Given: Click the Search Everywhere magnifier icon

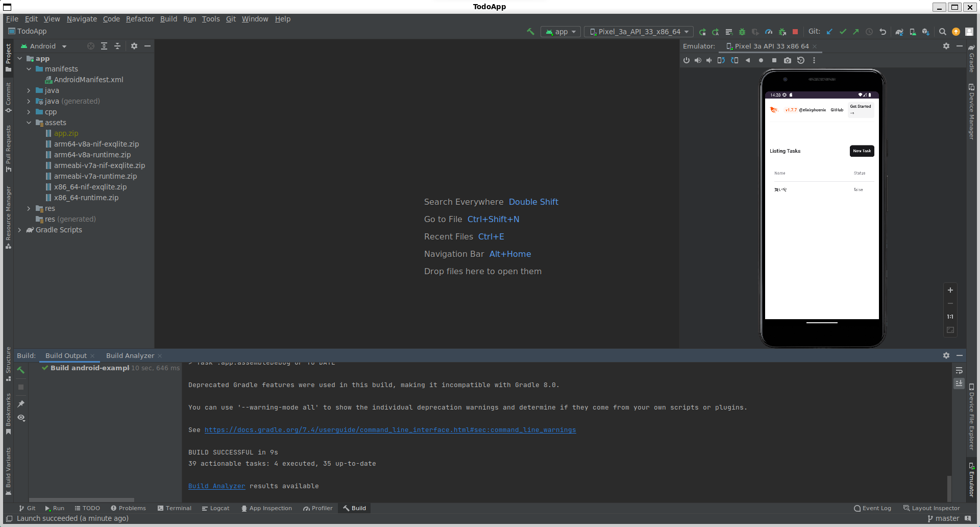Looking at the screenshot, I should [x=943, y=32].
